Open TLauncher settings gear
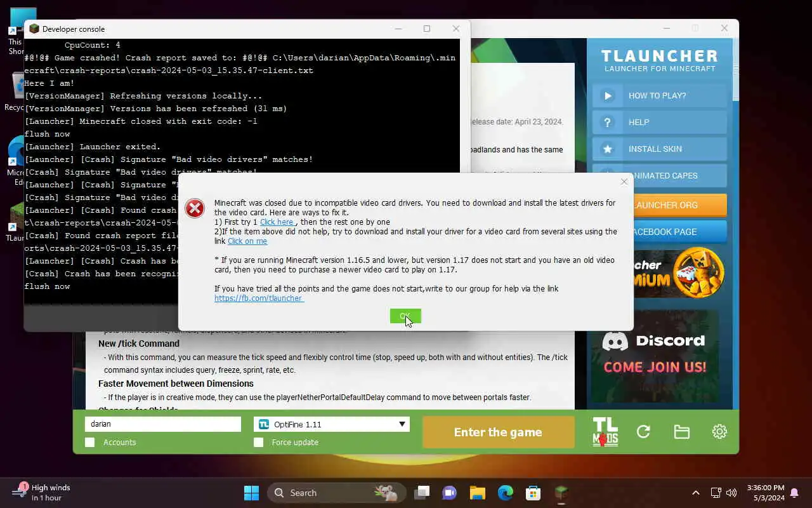812x508 pixels. point(719,432)
